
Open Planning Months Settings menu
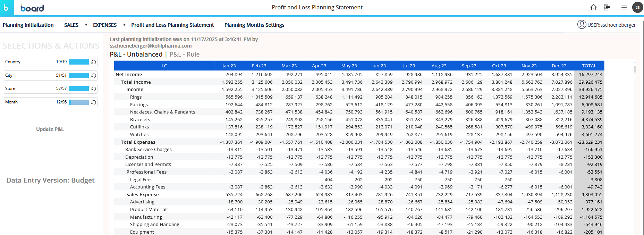pyautogui.click(x=254, y=25)
